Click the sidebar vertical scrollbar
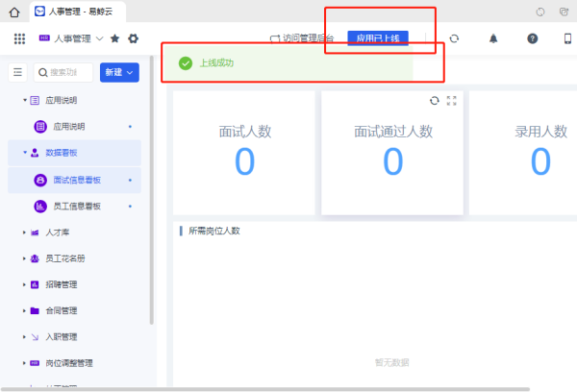The image size is (577, 392). click(152, 190)
